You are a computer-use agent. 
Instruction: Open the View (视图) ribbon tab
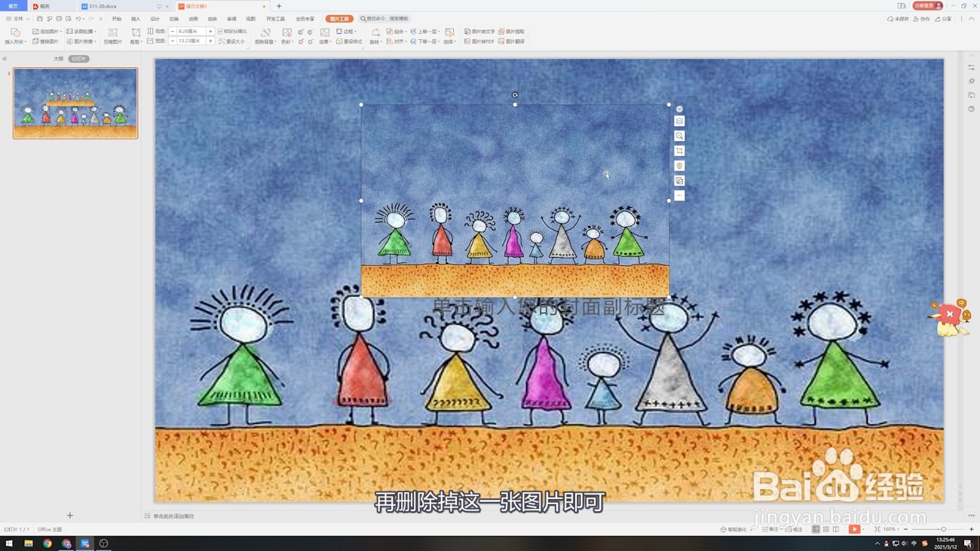tap(251, 19)
